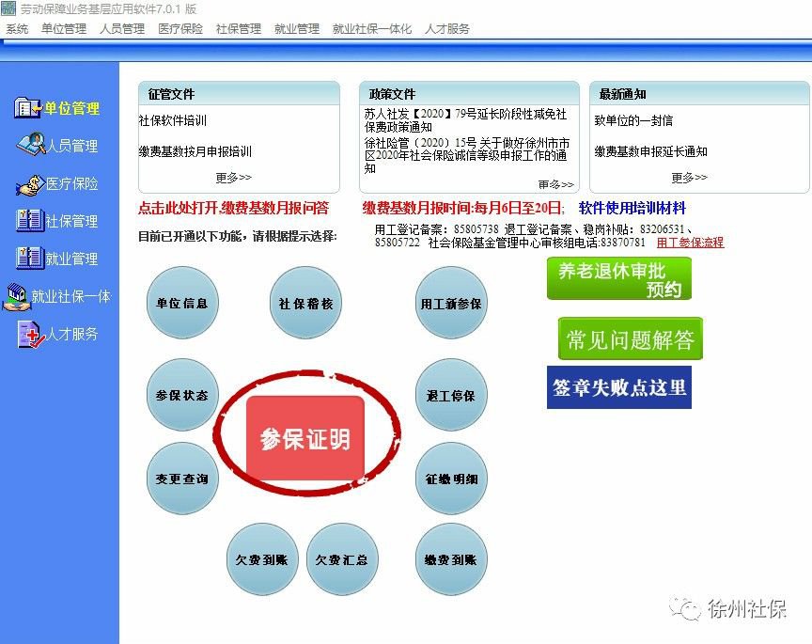Image resolution: width=812 pixels, height=644 pixels.
Task: Open the 缴费基数按月申报培训 document
Action: 195,151
